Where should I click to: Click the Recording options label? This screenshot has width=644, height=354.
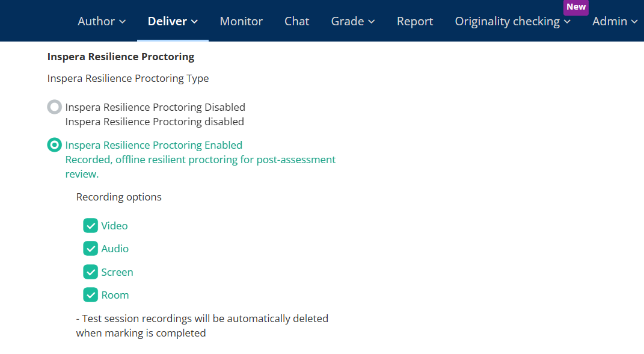tap(118, 197)
